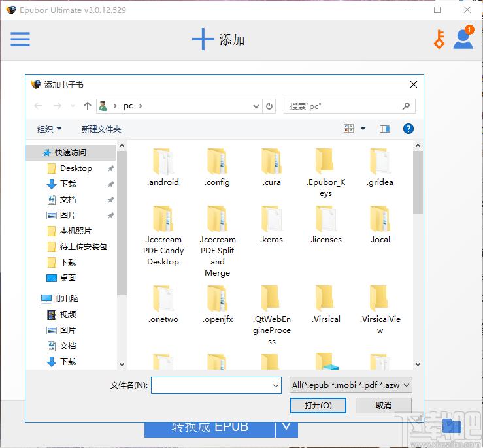Click 新建文件夹 to create a folder
The width and height of the screenshot is (483, 448).
click(101, 129)
